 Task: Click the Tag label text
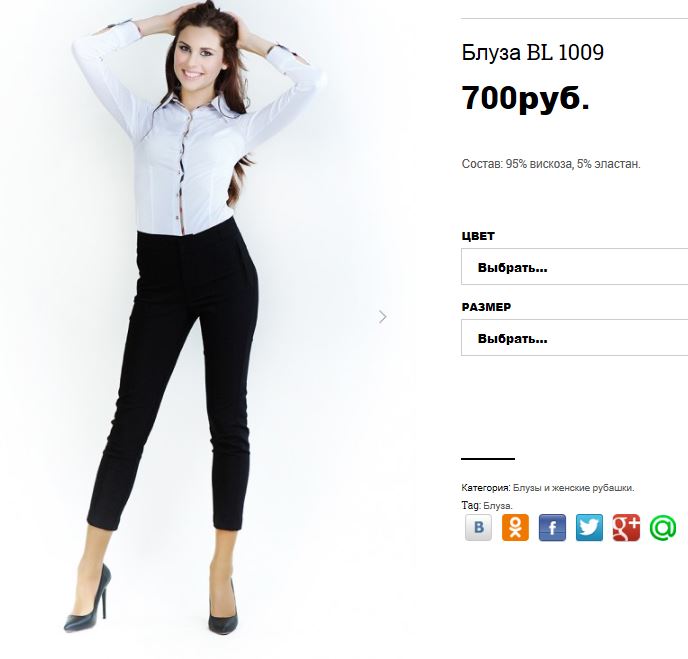click(x=471, y=505)
